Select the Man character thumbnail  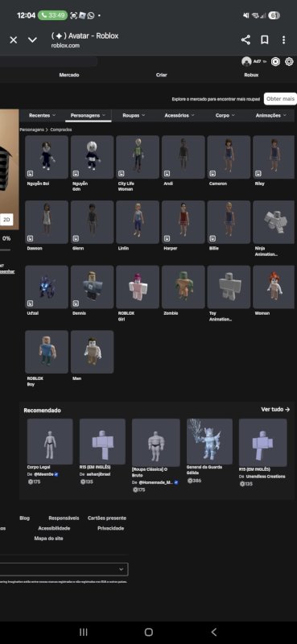click(x=92, y=352)
